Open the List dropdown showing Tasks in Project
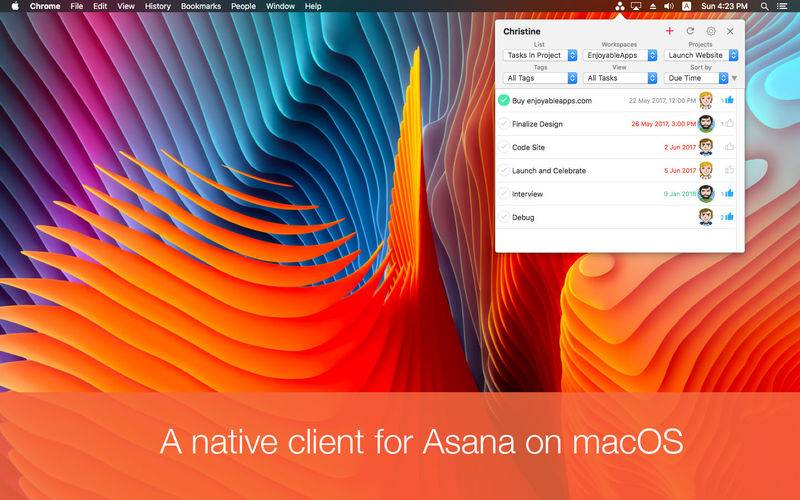 (540, 55)
